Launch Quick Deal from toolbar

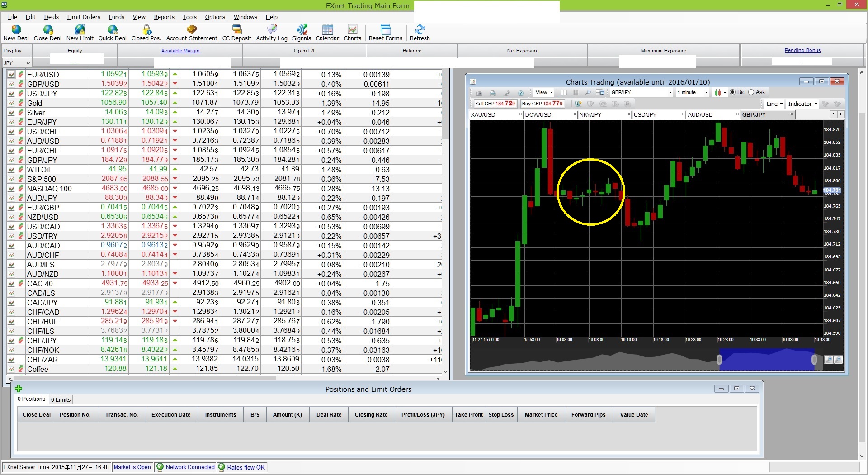click(113, 33)
